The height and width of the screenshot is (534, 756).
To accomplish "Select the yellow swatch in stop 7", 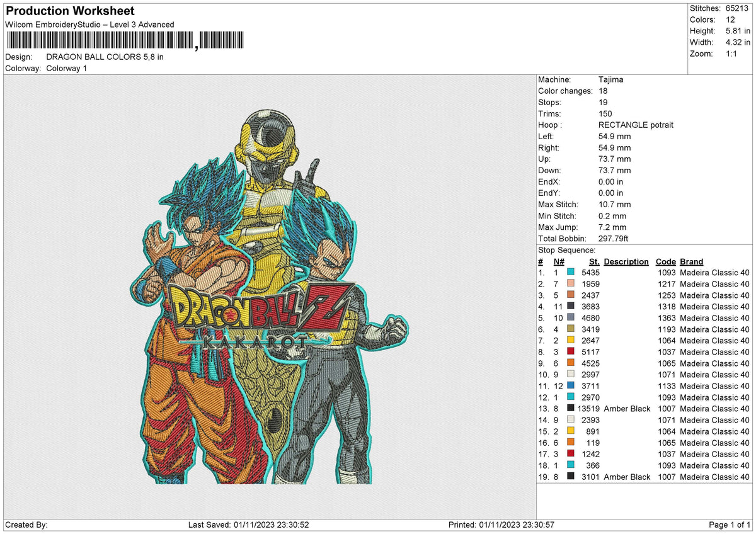I will pyautogui.click(x=571, y=341).
